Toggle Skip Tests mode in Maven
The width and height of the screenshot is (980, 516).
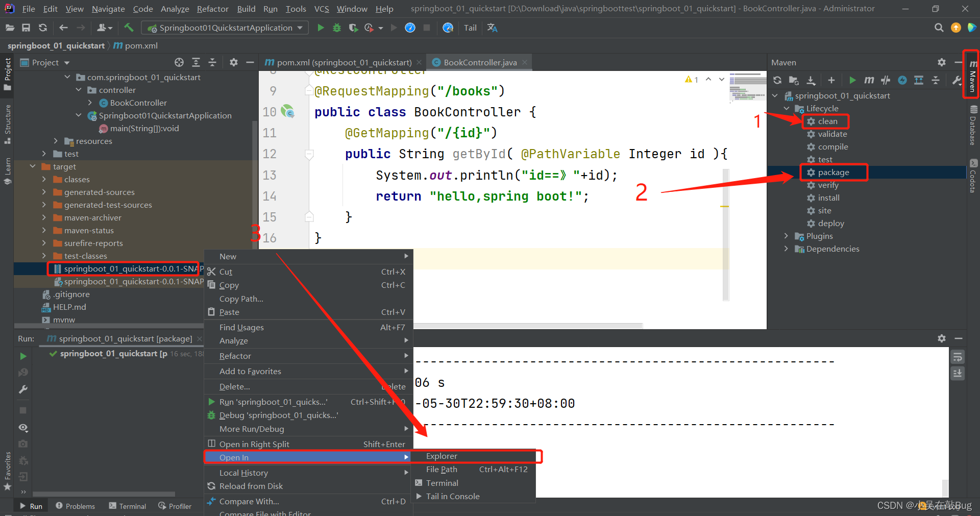[x=902, y=80]
